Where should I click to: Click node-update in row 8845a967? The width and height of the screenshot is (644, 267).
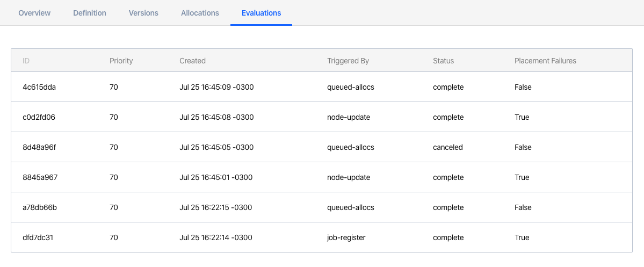click(x=349, y=177)
